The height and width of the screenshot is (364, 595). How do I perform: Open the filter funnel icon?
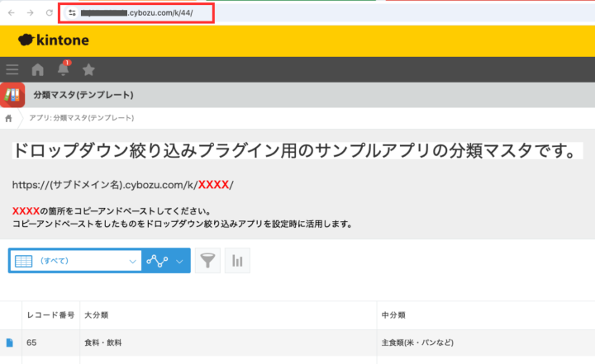pyautogui.click(x=209, y=261)
